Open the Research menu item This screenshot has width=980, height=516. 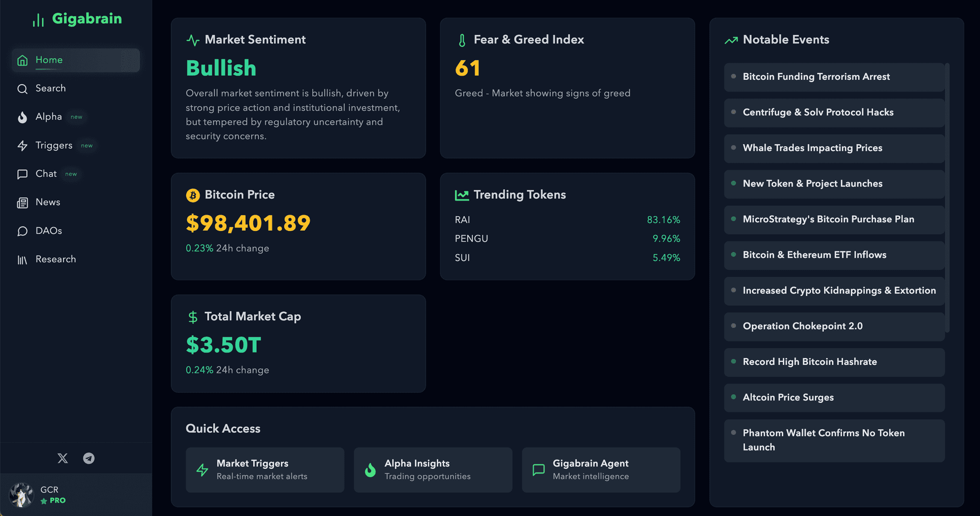pos(76,259)
